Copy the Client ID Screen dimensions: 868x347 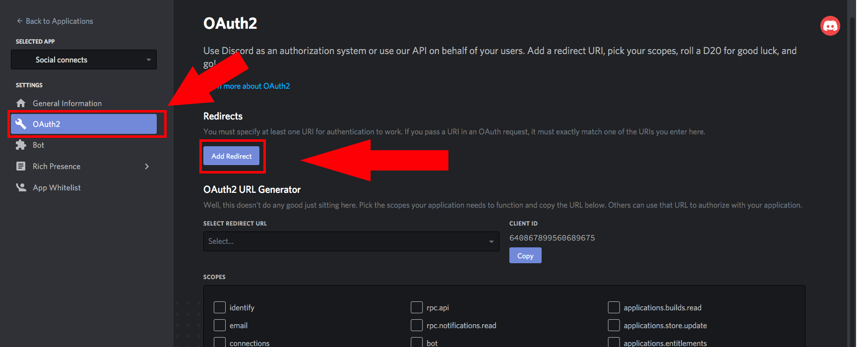click(x=525, y=256)
